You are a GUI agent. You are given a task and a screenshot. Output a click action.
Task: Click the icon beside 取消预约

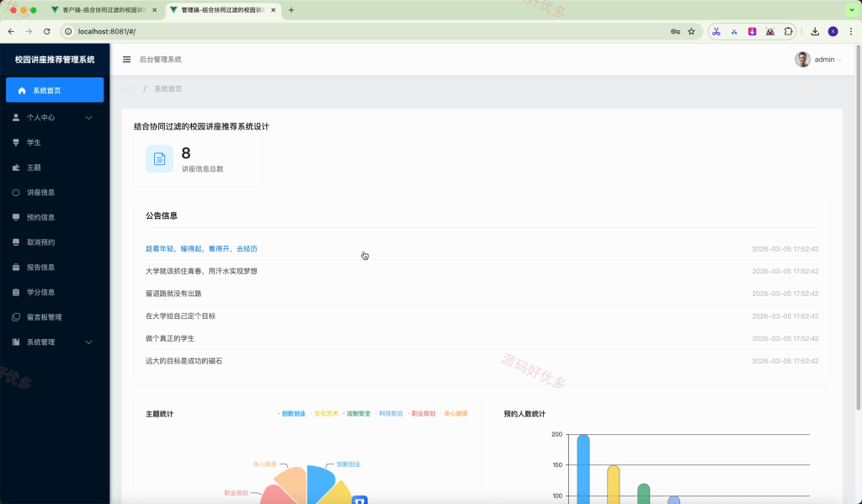point(16,242)
